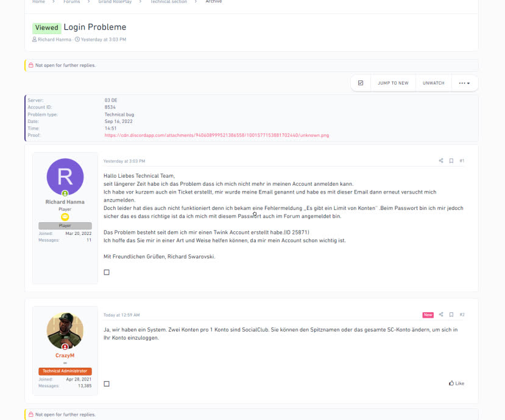This screenshot has width=505, height=420.
Task: Bookmark the first post
Action: pos(451,160)
